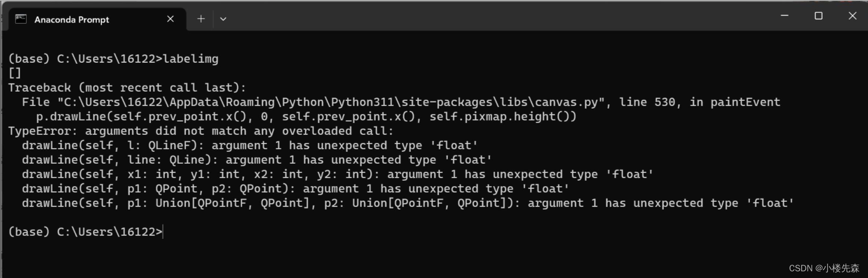Click the p.drawLine source code line
This screenshot has width=868, height=278.
tap(306, 116)
